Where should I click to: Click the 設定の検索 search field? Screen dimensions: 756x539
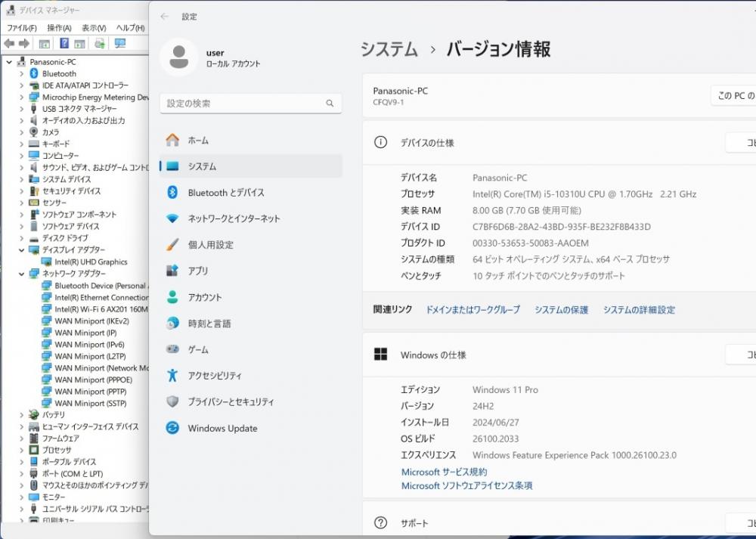(x=242, y=104)
